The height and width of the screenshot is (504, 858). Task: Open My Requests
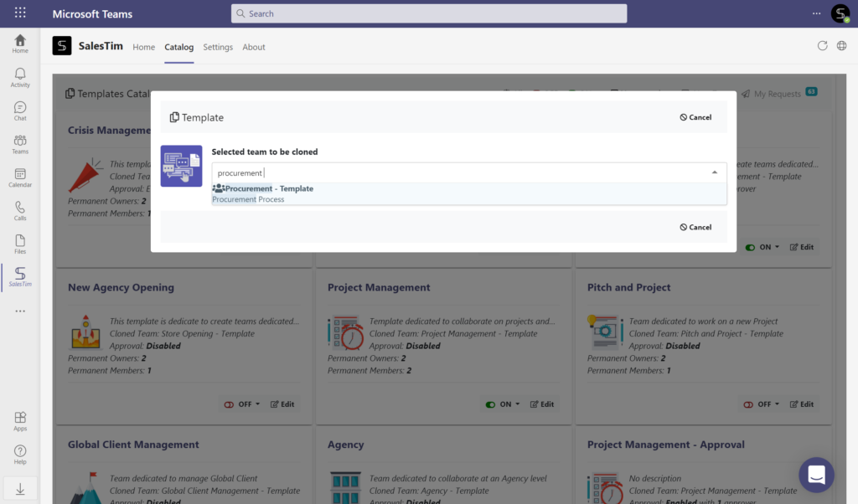779,94
